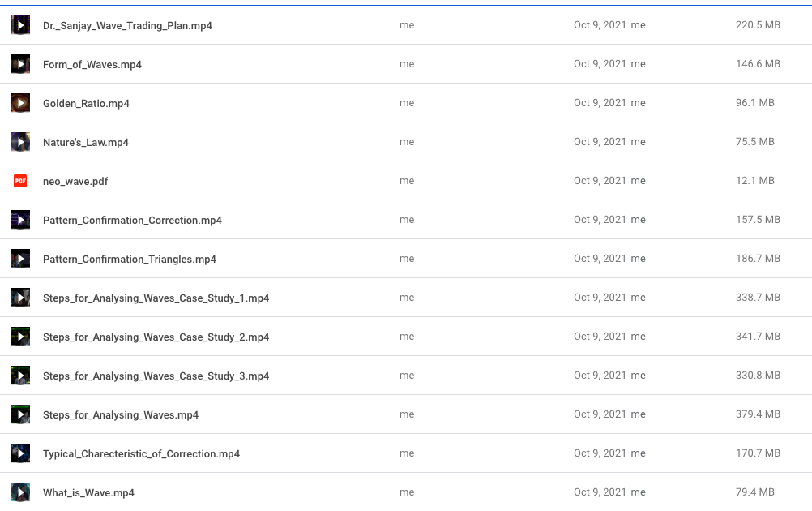Select the Golden_Ratio.mp4 video icon
The width and height of the screenshot is (812, 511).
20,103
